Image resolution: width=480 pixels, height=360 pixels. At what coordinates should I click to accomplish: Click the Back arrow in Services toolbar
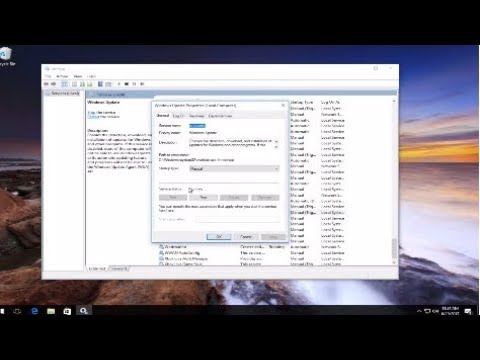click(x=46, y=84)
